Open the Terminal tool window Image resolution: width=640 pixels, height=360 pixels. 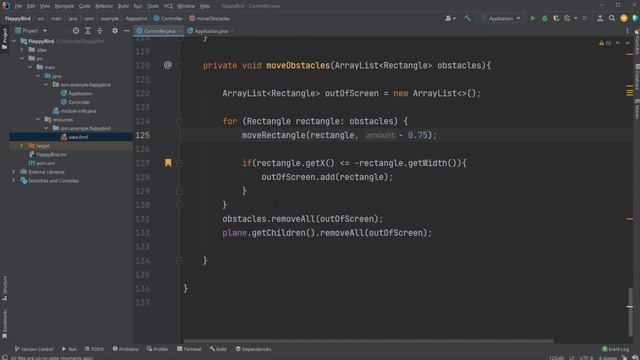coord(189,349)
